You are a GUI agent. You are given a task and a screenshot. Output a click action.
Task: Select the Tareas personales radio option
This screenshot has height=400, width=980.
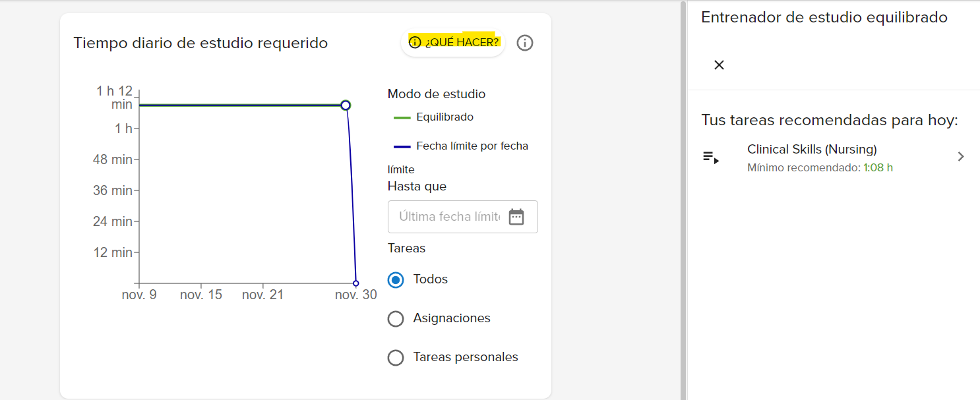[396, 358]
